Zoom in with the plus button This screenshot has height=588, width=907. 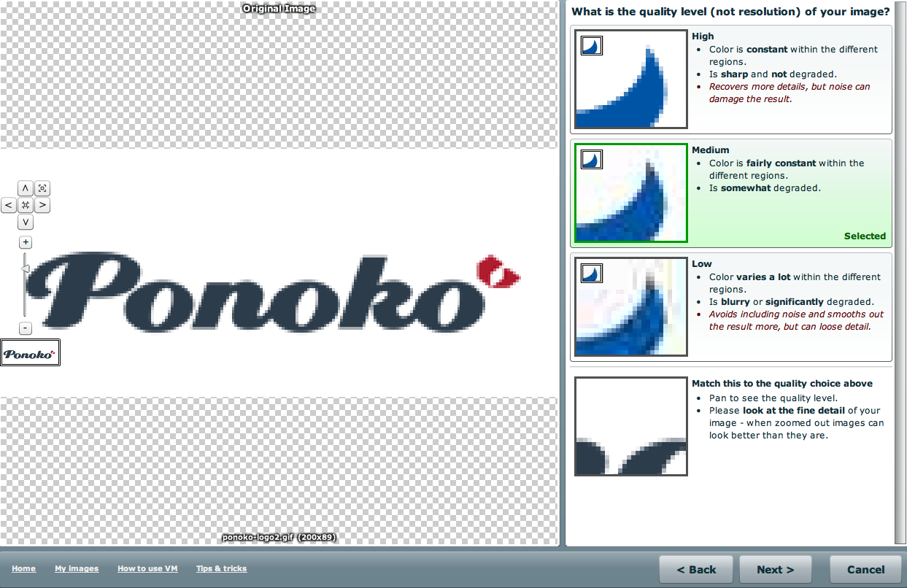click(26, 242)
